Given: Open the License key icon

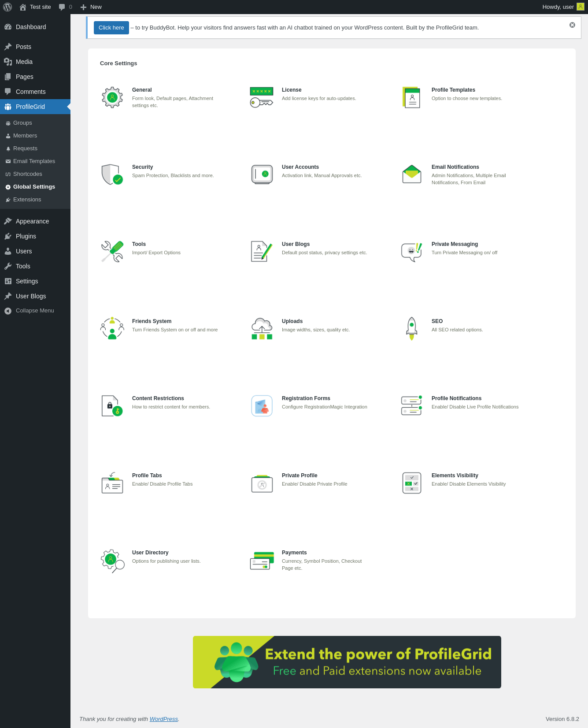Looking at the screenshot, I should pyautogui.click(x=262, y=97).
